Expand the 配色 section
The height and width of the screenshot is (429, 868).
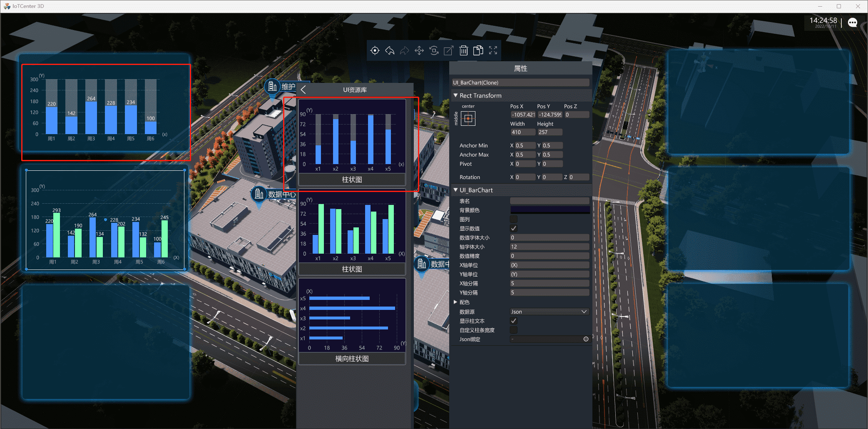point(455,302)
